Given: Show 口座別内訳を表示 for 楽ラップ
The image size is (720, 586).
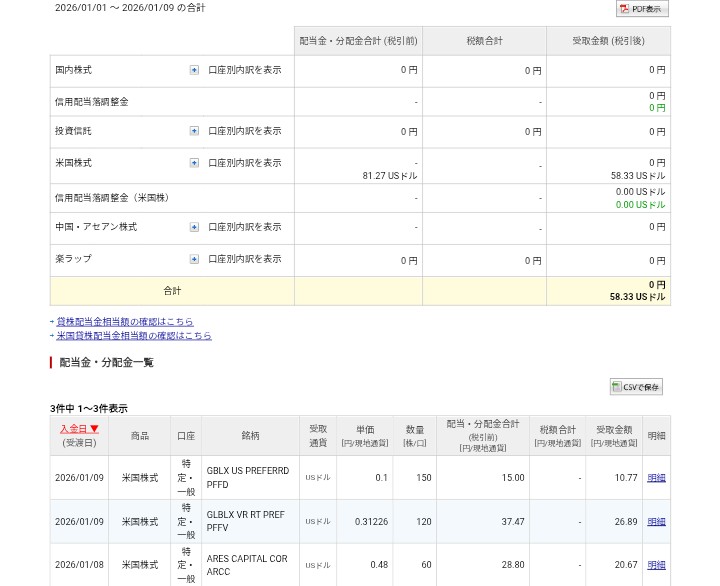Looking at the screenshot, I should [244, 259].
